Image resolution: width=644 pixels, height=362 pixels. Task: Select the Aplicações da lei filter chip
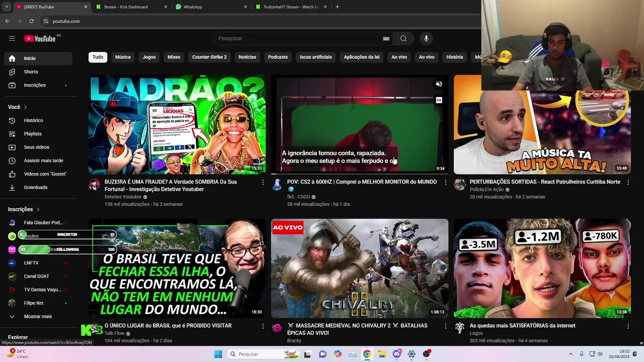(362, 57)
